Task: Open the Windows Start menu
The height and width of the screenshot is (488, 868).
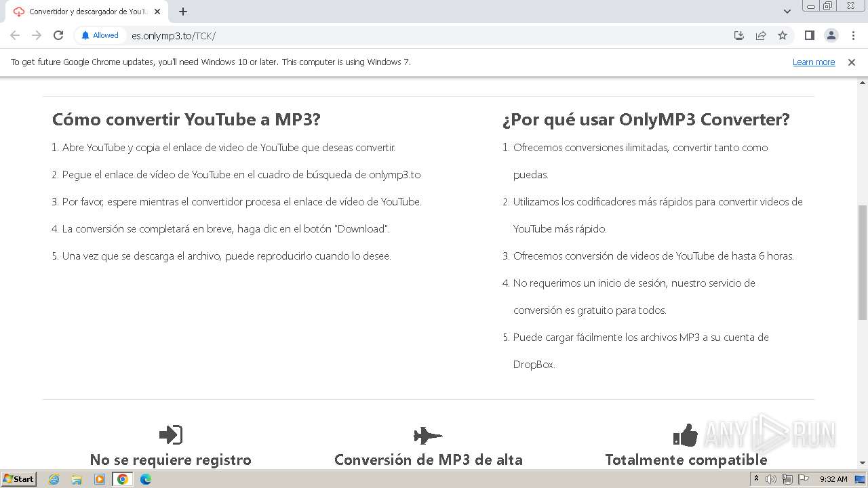Action: [x=18, y=479]
